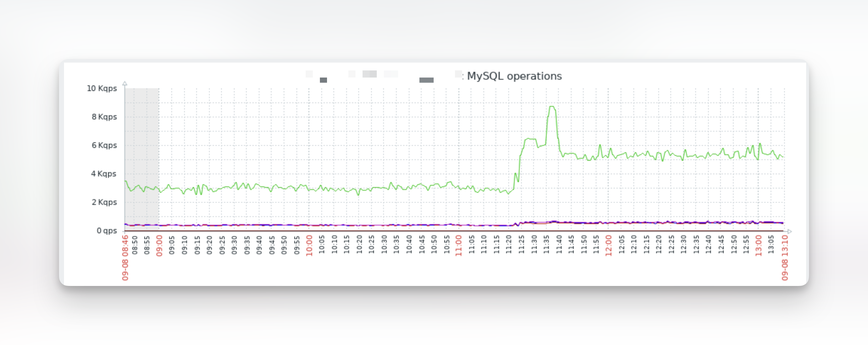The width and height of the screenshot is (868, 345).
Task: Click the "MySQL operations" chart title
Action: (514, 76)
